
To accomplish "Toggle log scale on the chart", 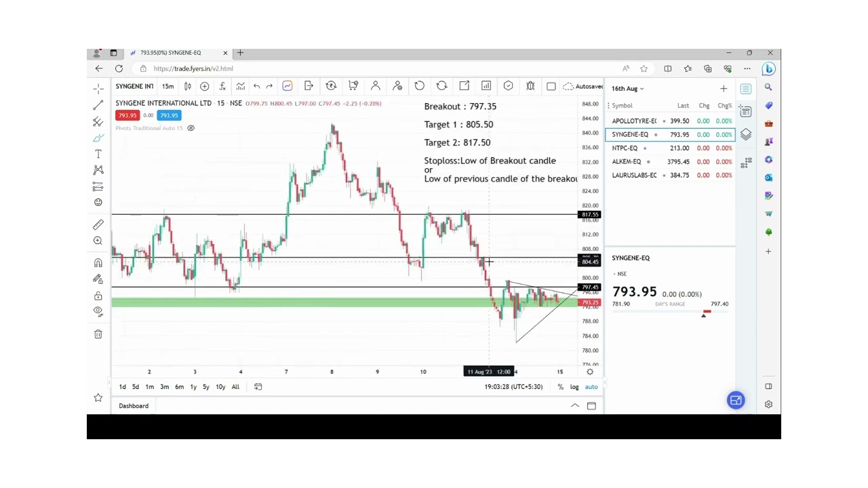I will (x=574, y=386).
